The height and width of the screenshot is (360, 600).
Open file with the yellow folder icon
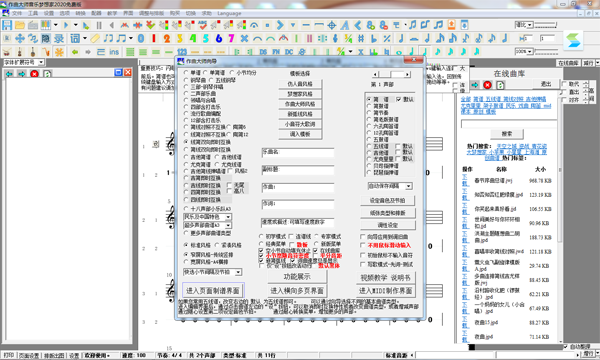(20, 25)
